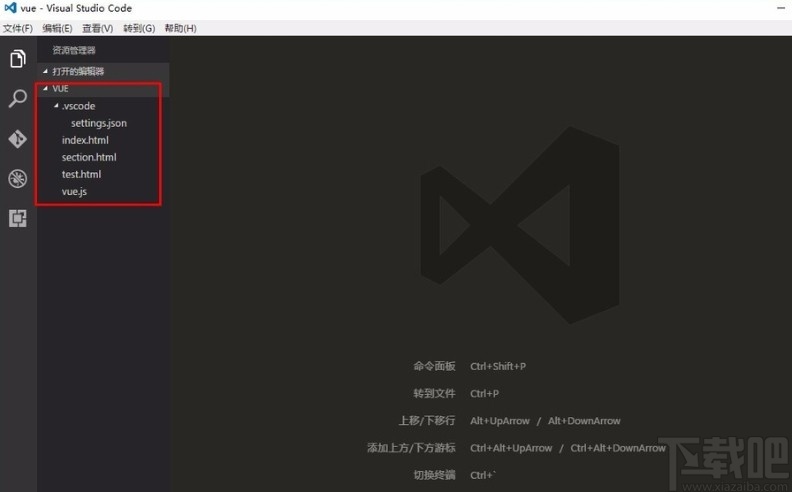792x492 pixels.
Task: Open the Explorer view in activity bar
Action: (18, 59)
